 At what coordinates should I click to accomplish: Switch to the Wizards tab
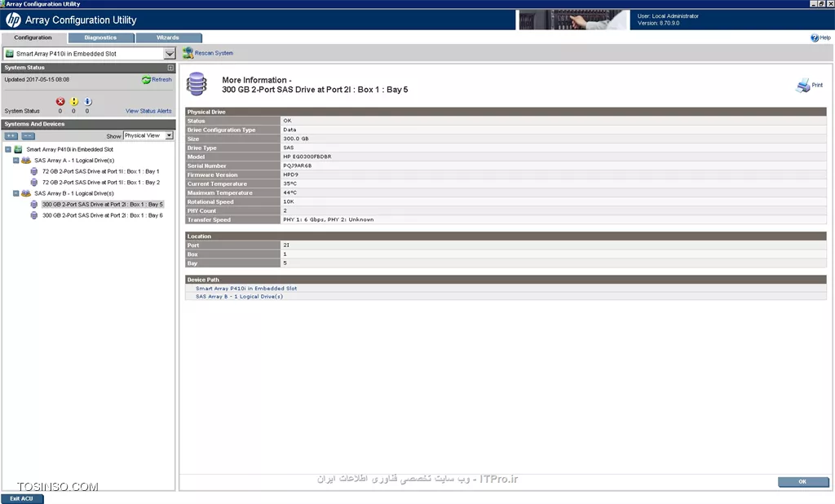[168, 38]
